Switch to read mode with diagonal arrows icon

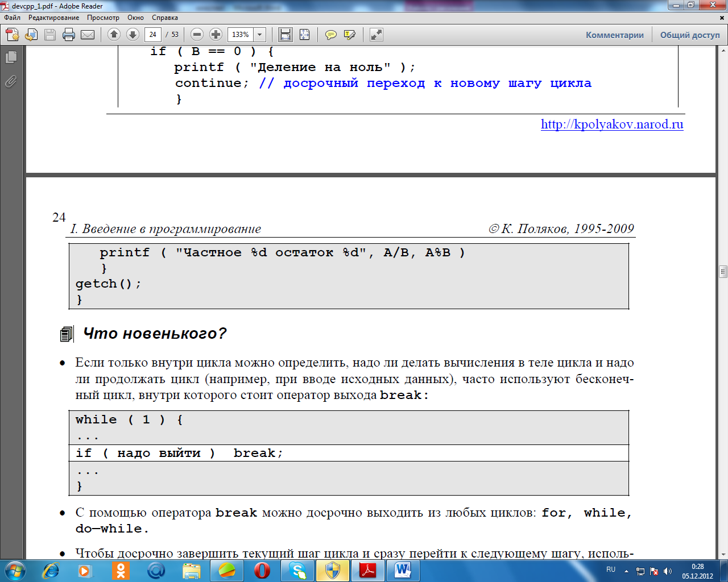[x=376, y=35]
